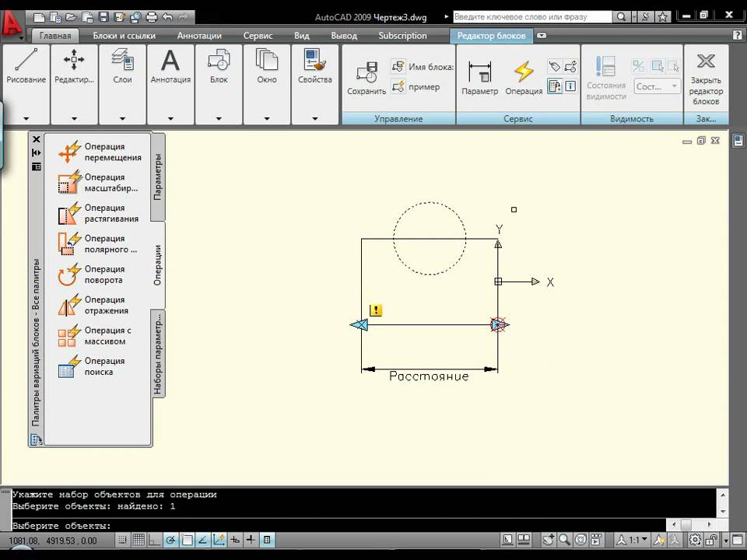Screen dimensions: 747x560
Task: Expand the Рисование panel dropdown
Action: [x=26, y=119]
